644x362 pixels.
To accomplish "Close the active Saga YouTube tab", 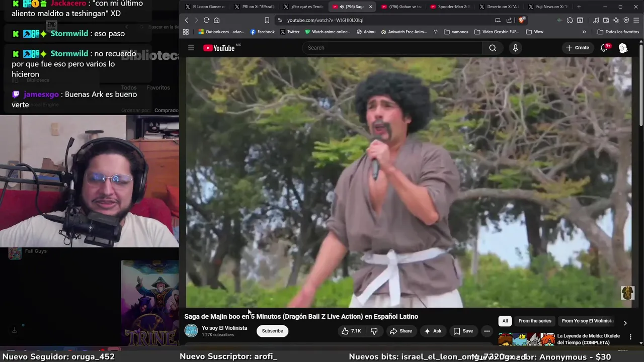I will tap(370, 7).
